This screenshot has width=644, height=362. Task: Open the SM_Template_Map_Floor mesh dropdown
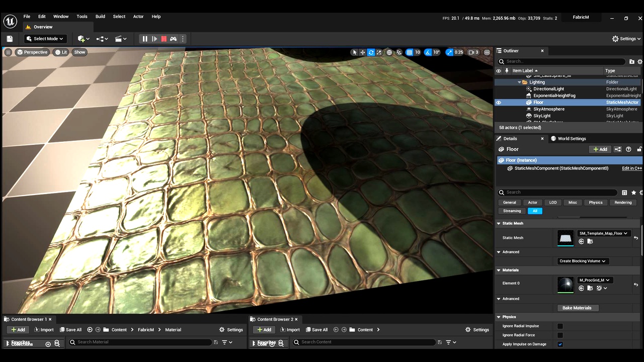point(603,233)
